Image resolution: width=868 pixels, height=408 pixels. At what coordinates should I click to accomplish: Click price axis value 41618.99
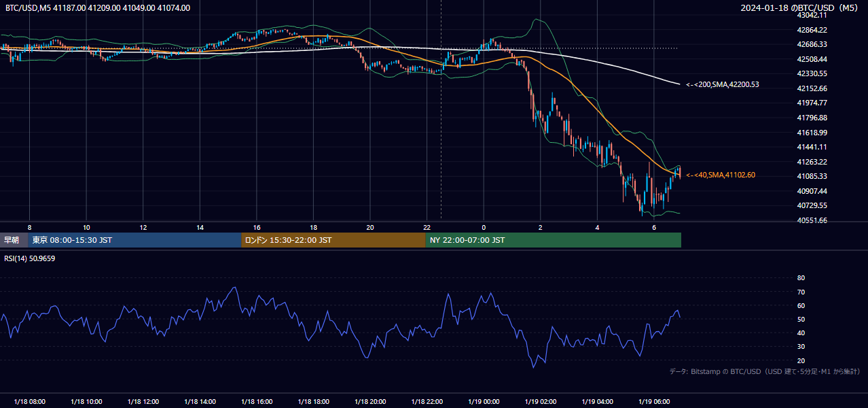tap(812, 133)
